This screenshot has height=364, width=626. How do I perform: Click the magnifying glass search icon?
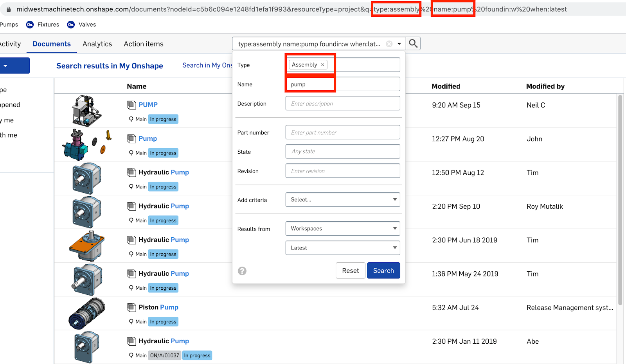click(413, 43)
